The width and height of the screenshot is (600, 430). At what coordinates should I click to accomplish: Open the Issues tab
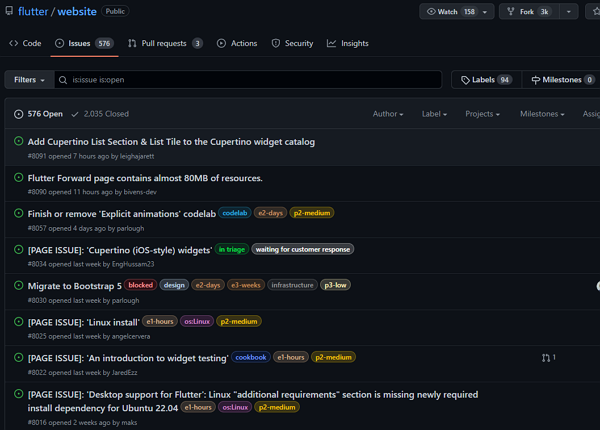pyautogui.click(x=84, y=43)
